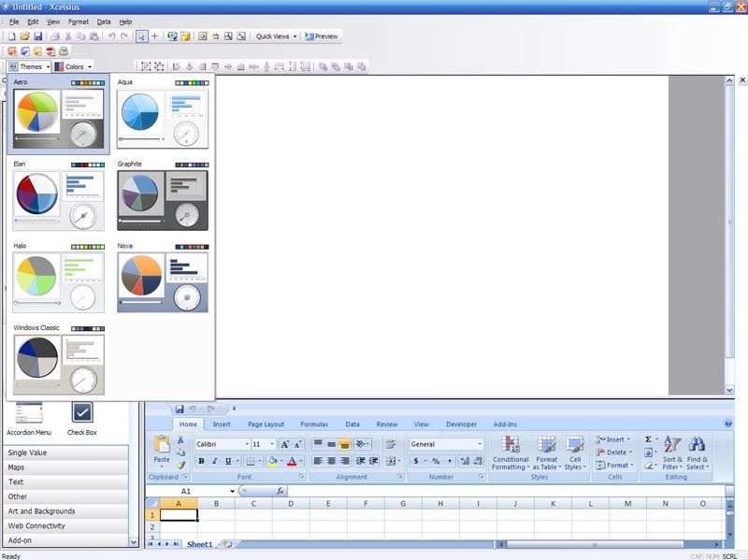Viewport: 748px width, 560px height.
Task: Click the Delete cells button
Action: [x=614, y=452]
